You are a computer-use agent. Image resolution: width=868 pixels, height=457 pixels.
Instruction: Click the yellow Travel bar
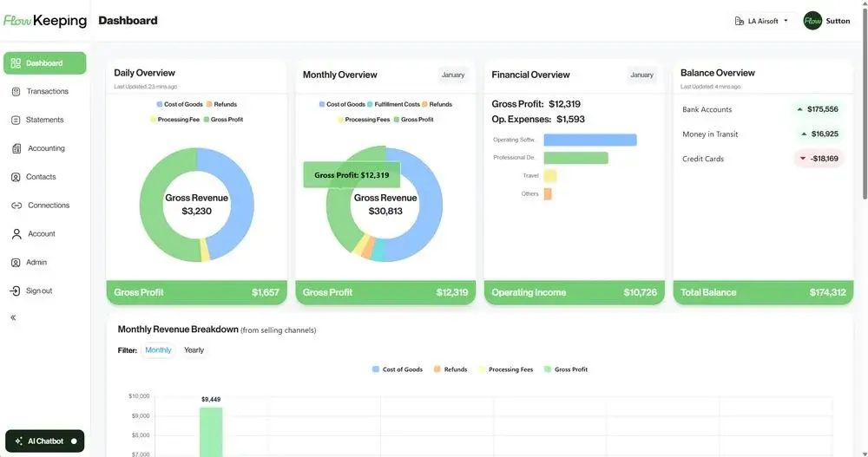549,176
